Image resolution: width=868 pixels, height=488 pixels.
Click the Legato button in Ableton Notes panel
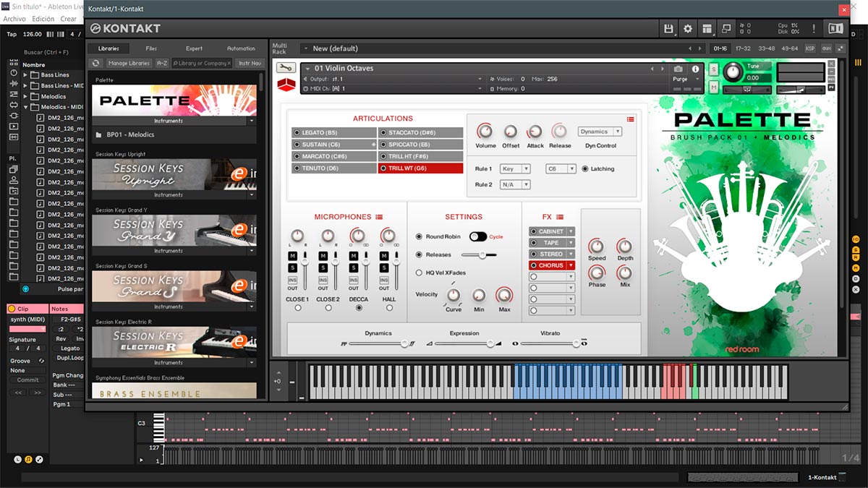69,348
